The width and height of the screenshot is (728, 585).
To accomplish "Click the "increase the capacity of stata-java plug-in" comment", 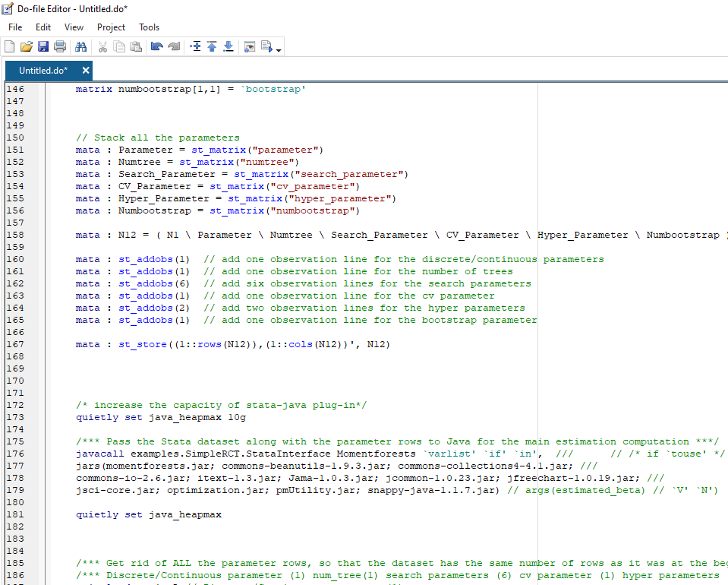I will pos(222,405).
